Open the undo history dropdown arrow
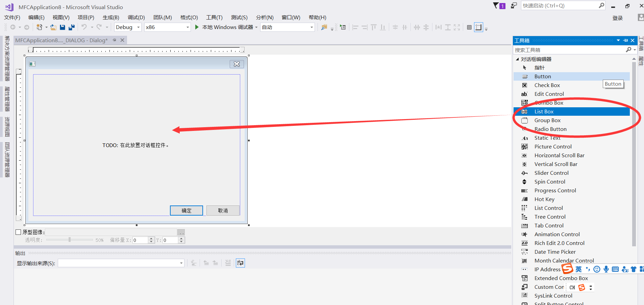The width and height of the screenshot is (644, 305). click(x=92, y=27)
